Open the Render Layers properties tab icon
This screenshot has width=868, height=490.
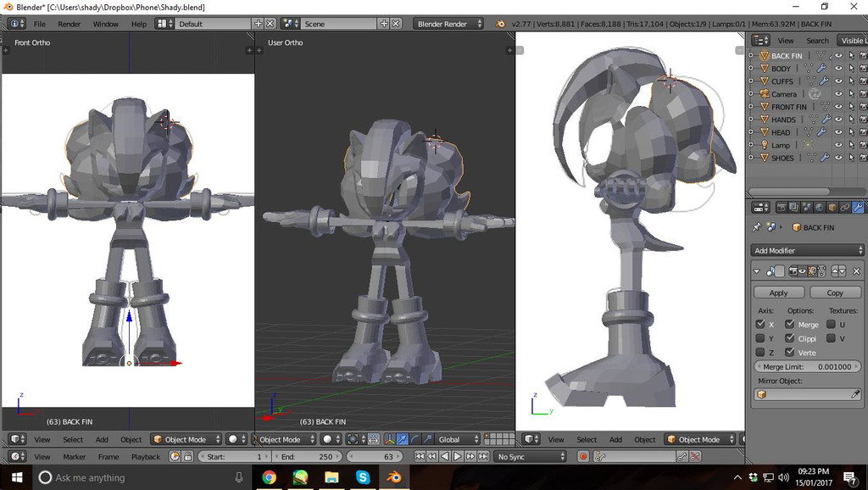pyautogui.click(x=793, y=208)
